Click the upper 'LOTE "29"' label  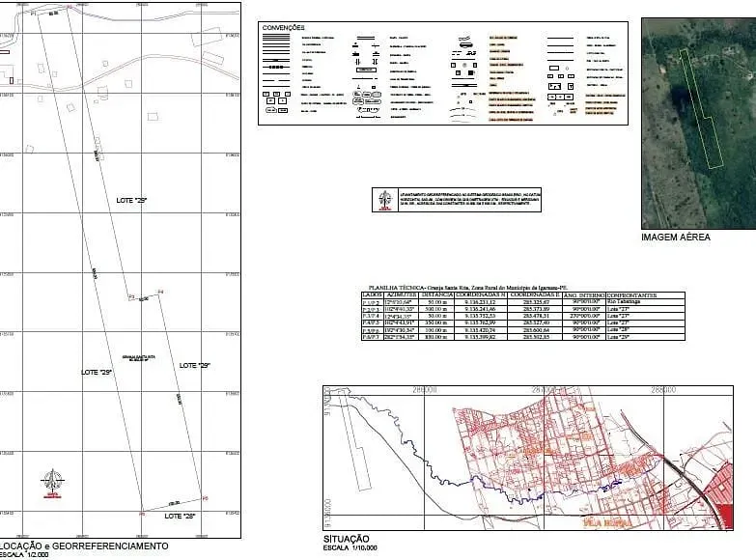131,200
